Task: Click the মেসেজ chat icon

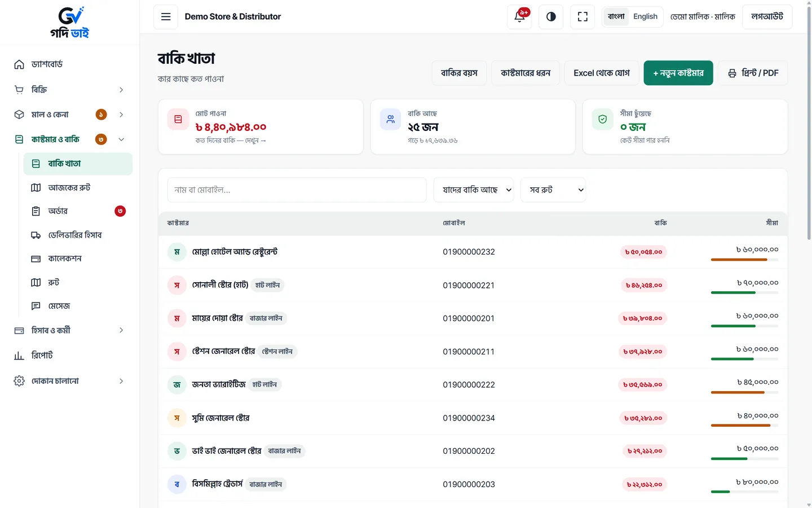Action: [x=36, y=306]
